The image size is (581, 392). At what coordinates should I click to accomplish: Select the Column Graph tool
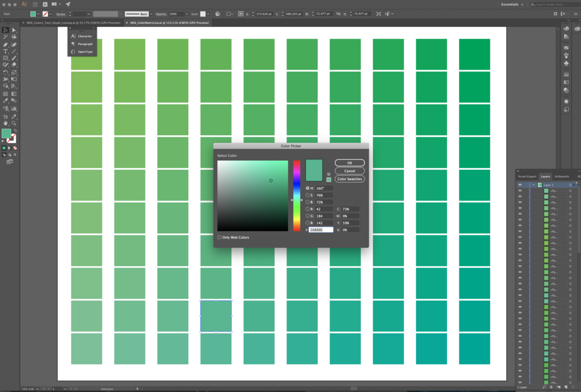point(14,108)
